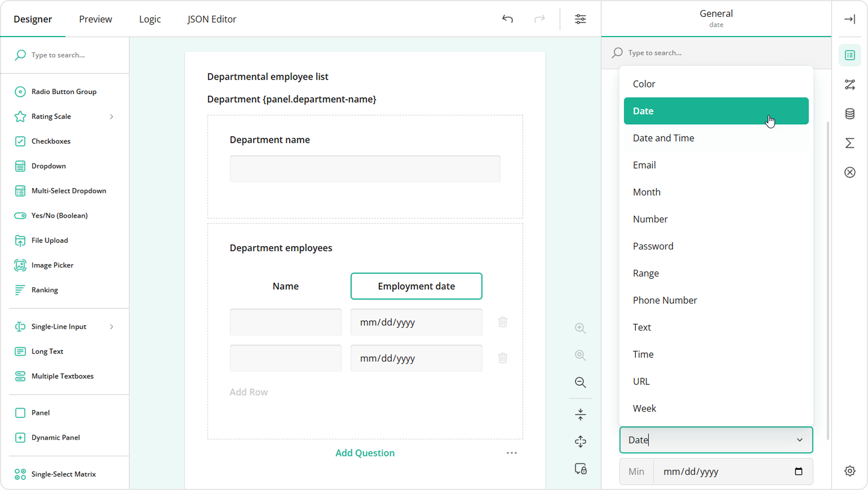This screenshot has height=490, width=868.
Task: Click the database Data icon in property sidebar
Action: pos(850,114)
